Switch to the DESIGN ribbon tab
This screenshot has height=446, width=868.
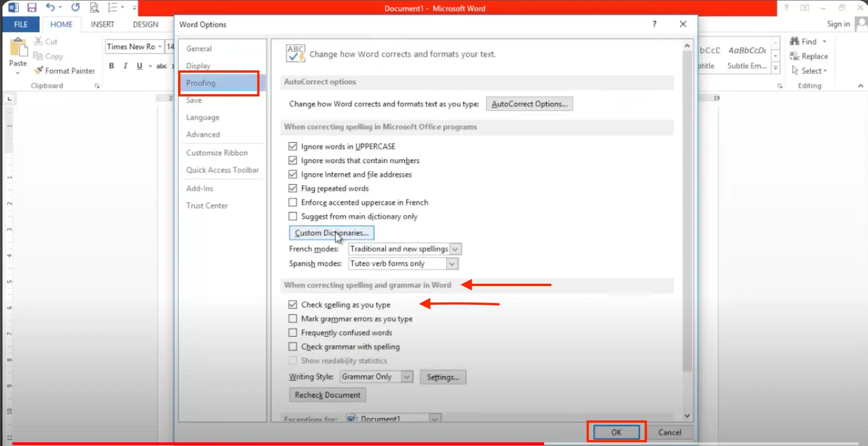145,24
